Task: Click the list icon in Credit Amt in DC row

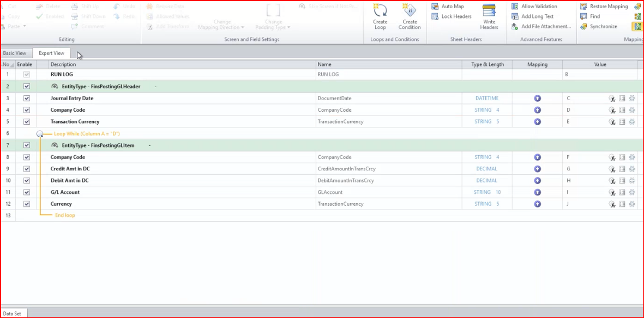Action: 622,169
